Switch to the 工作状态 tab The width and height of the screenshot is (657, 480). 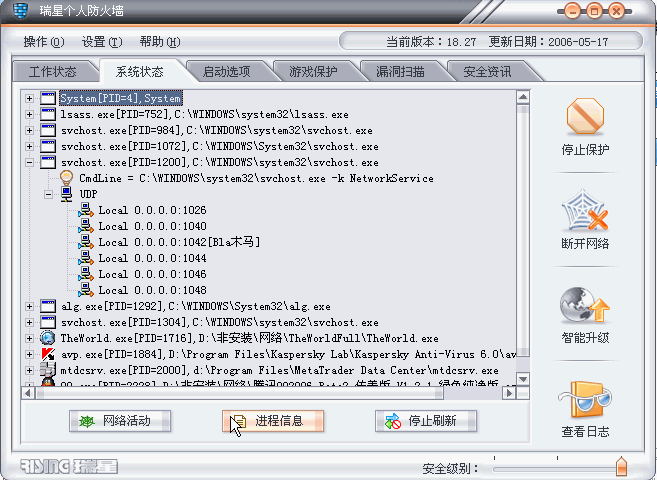52,72
